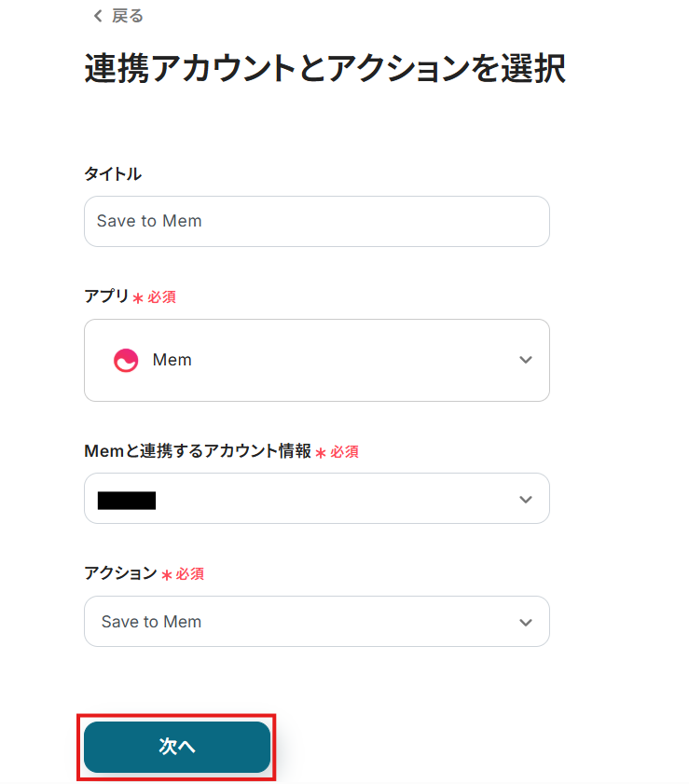
Task: Click the アプリ field label
Action: pos(106,296)
